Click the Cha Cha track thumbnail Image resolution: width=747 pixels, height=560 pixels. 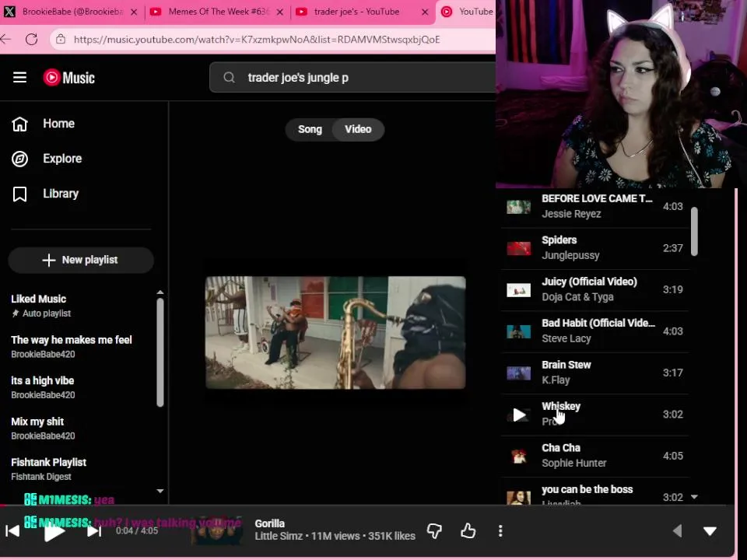[519, 457]
